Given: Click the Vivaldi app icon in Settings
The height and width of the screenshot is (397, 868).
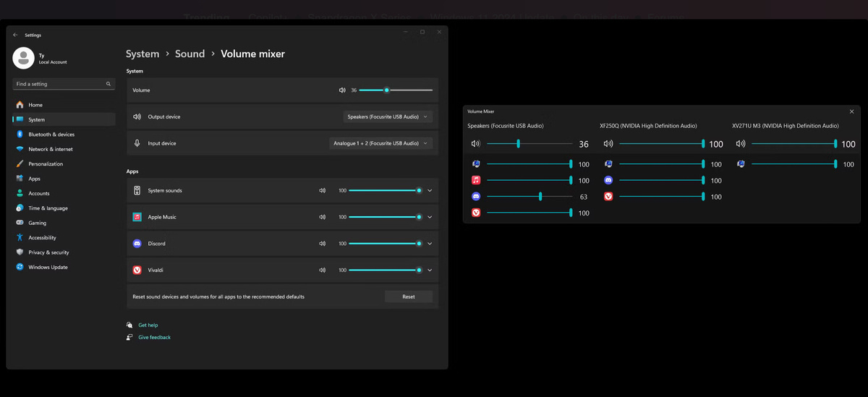Looking at the screenshot, I should point(137,270).
